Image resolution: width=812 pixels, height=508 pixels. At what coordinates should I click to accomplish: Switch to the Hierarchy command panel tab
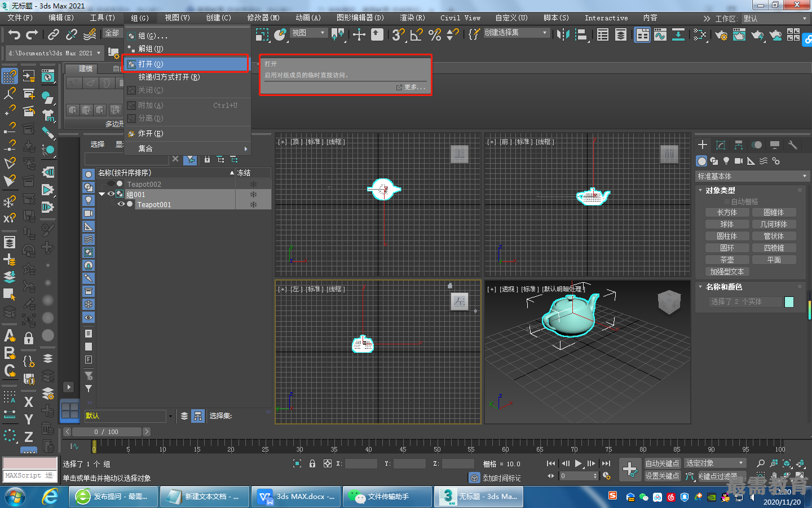[739, 145]
